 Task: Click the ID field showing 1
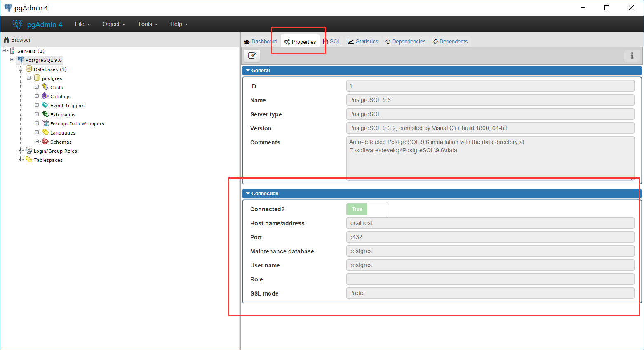tap(490, 86)
